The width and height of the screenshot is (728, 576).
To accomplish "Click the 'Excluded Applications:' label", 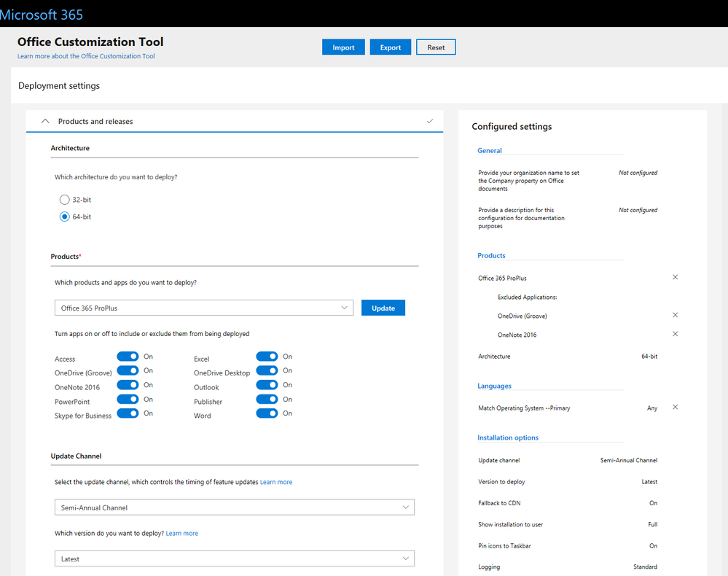I will (528, 297).
